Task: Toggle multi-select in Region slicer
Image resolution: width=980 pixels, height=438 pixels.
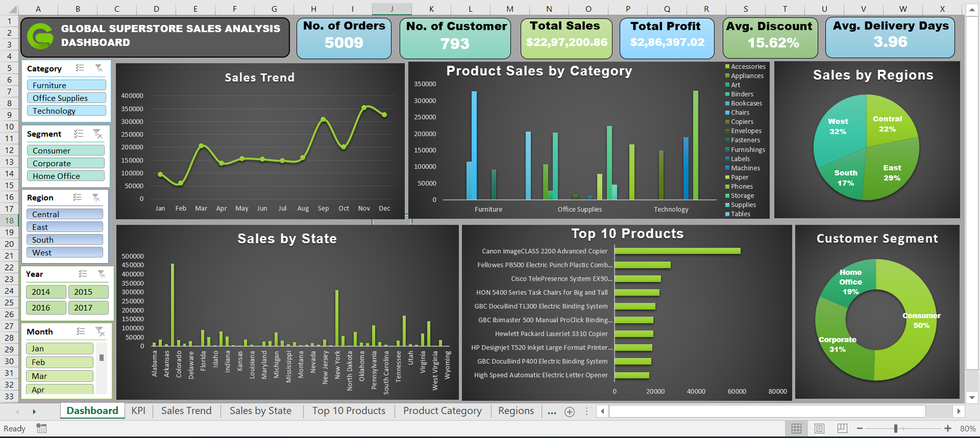Action: pyautogui.click(x=77, y=197)
